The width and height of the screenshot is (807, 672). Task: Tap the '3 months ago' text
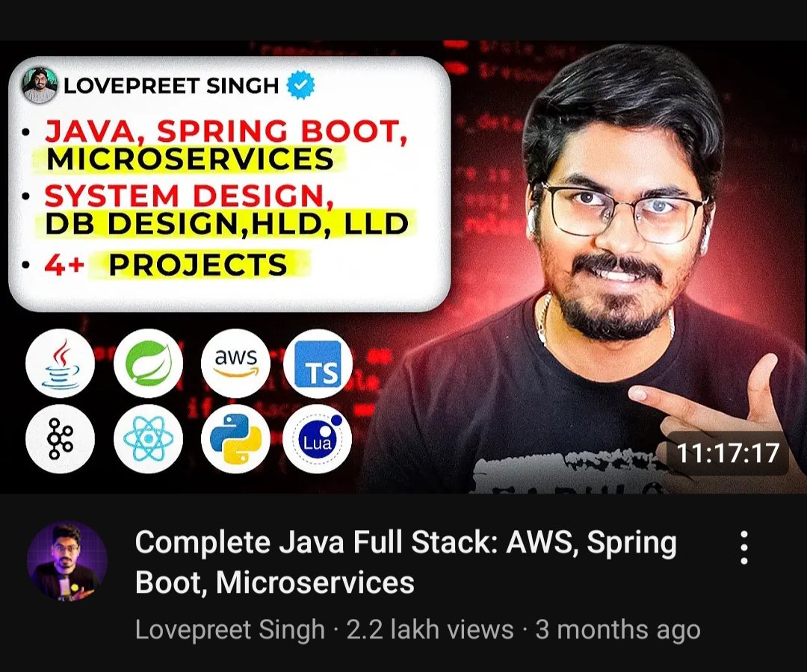pyautogui.click(x=618, y=630)
